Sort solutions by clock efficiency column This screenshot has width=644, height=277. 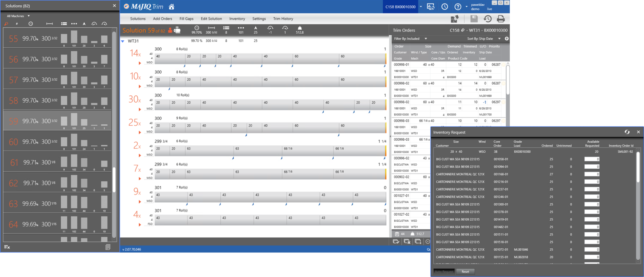point(31,24)
